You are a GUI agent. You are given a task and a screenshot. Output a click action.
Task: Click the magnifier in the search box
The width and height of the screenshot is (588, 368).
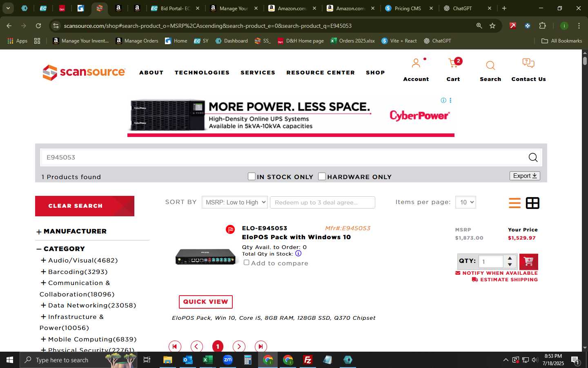coord(533,157)
